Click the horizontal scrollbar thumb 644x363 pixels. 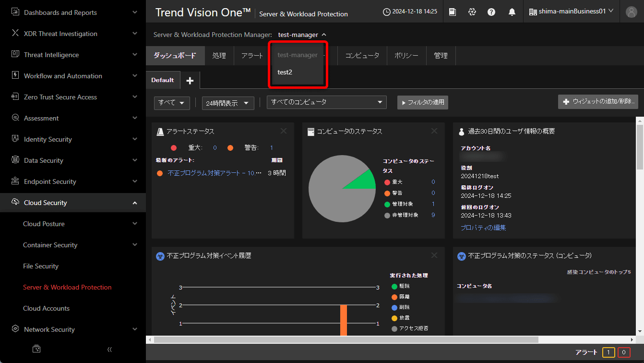tap(346, 339)
